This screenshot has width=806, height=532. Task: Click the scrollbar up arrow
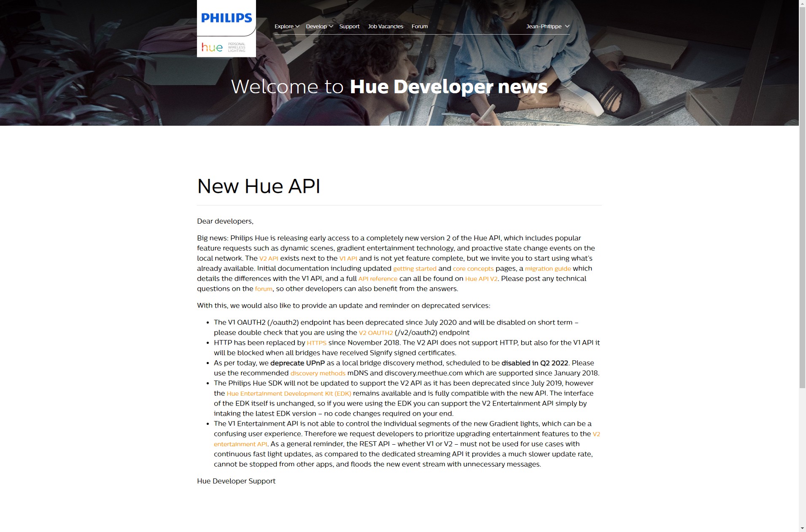[802, 3]
